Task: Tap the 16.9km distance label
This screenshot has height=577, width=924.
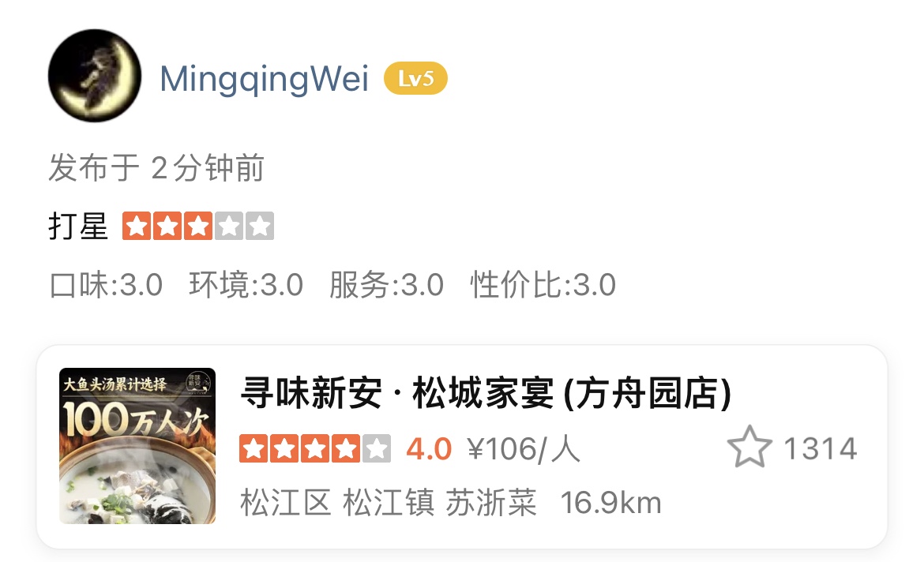Action: tap(610, 504)
